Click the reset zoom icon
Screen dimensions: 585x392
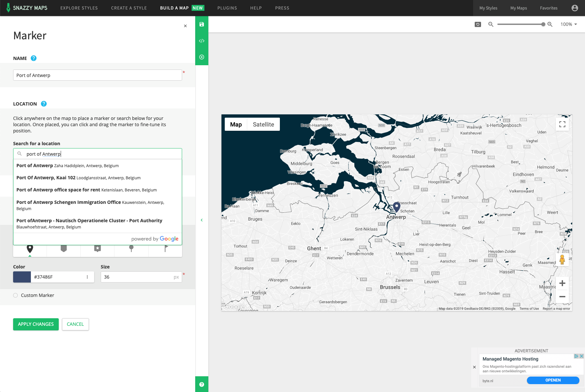point(478,24)
